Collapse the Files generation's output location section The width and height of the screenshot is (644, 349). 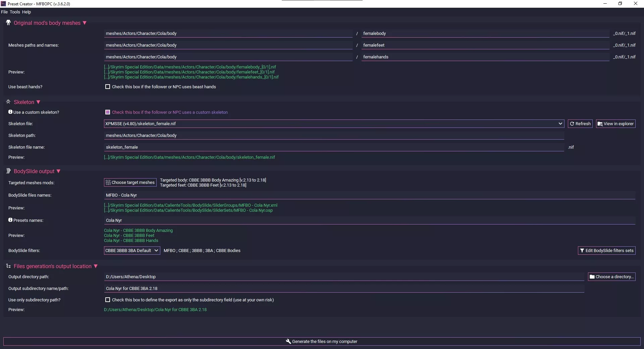click(96, 266)
